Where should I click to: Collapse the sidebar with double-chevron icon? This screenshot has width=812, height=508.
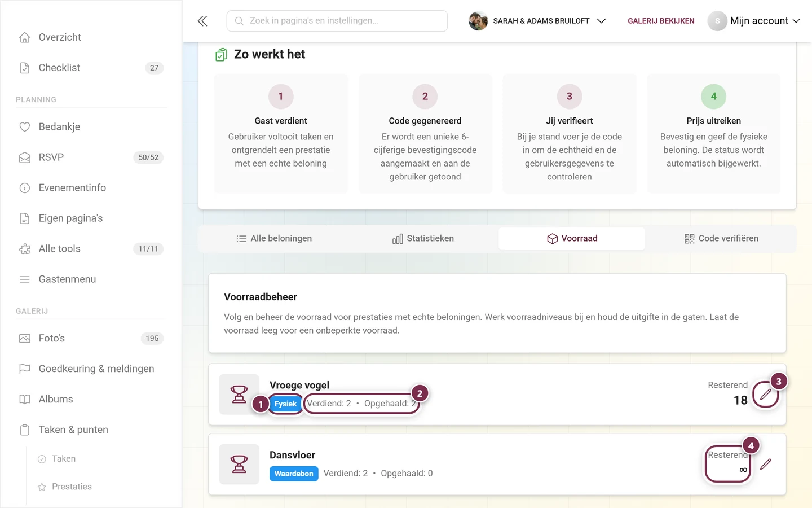point(202,21)
